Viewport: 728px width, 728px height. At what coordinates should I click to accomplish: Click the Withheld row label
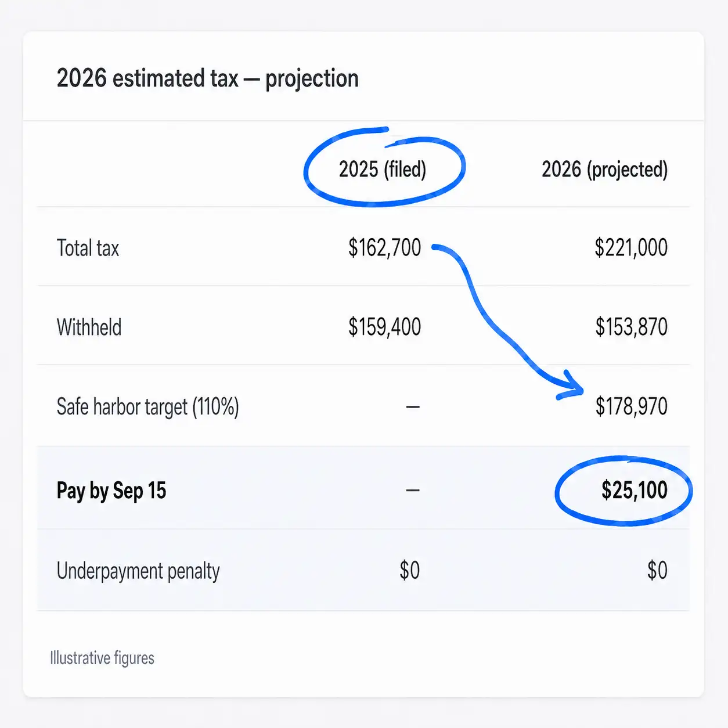[x=89, y=327]
